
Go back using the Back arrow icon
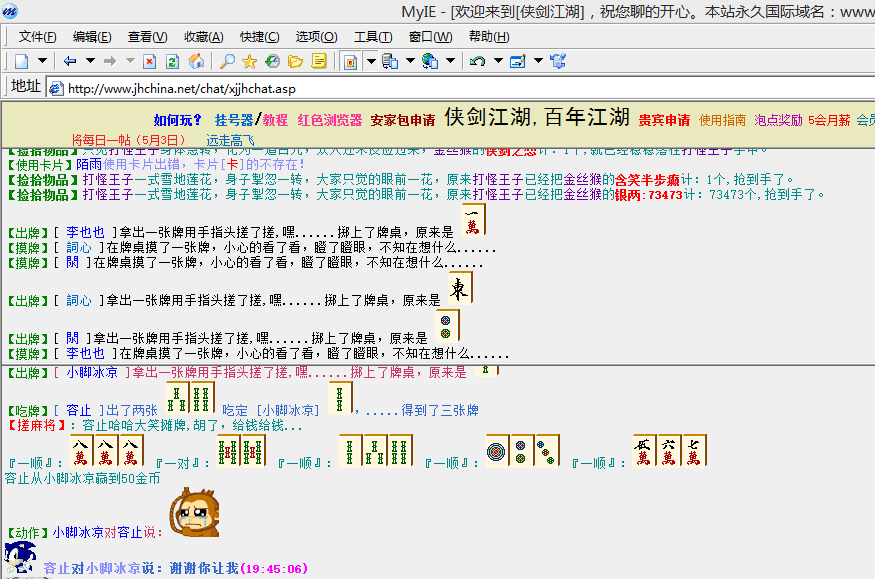click(70, 61)
